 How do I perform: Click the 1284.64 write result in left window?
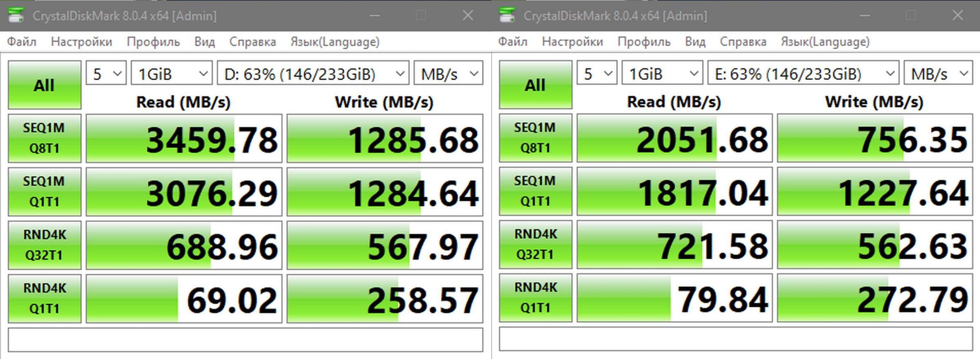point(385,191)
